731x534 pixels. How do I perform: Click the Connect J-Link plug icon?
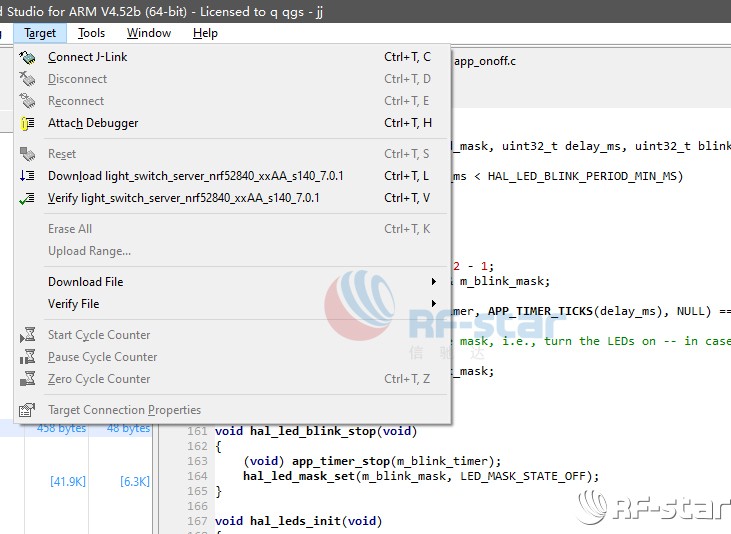click(27, 57)
